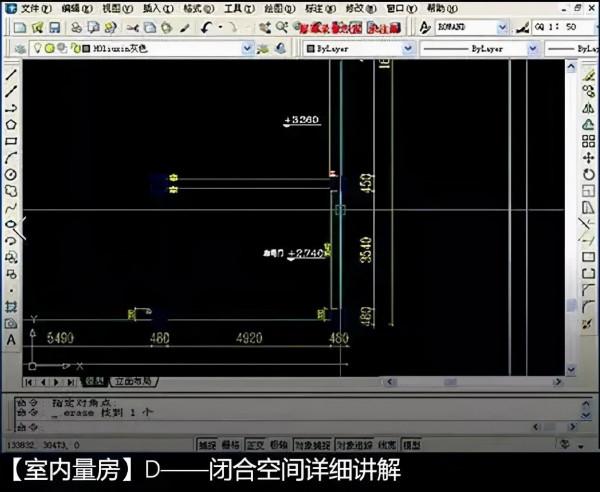Image resolution: width=600 pixels, height=492 pixels.
Task: Click the Plot printer icon
Action: click(77, 28)
